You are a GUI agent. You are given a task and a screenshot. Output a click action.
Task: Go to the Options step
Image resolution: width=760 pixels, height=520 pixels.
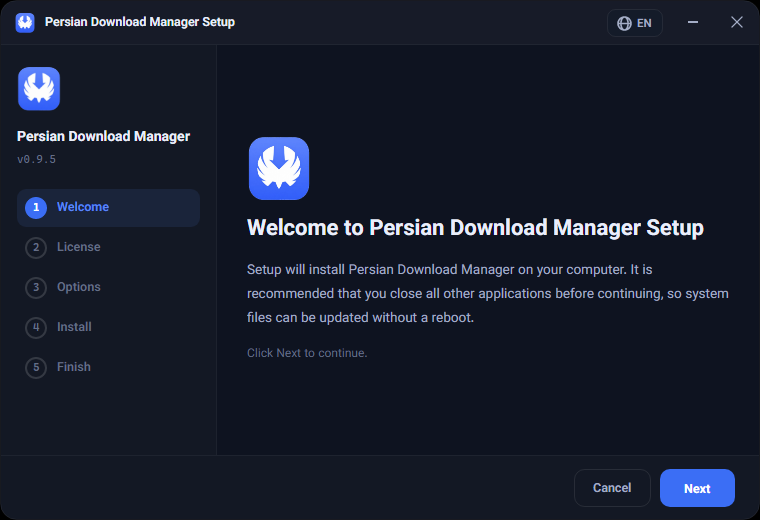click(x=108, y=287)
